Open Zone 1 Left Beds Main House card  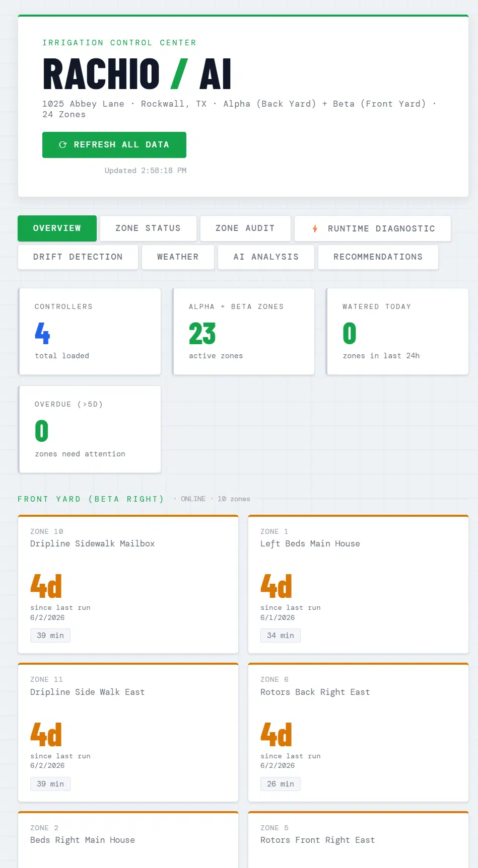(358, 584)
